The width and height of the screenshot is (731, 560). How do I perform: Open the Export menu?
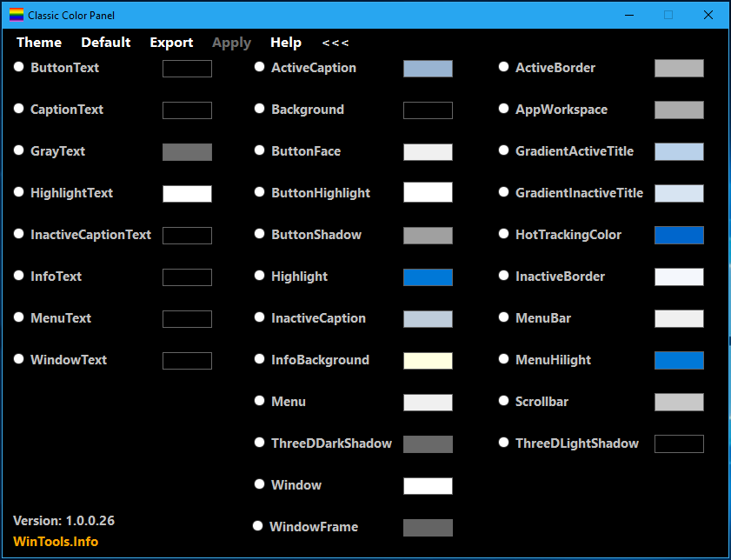tap(171, 43)
